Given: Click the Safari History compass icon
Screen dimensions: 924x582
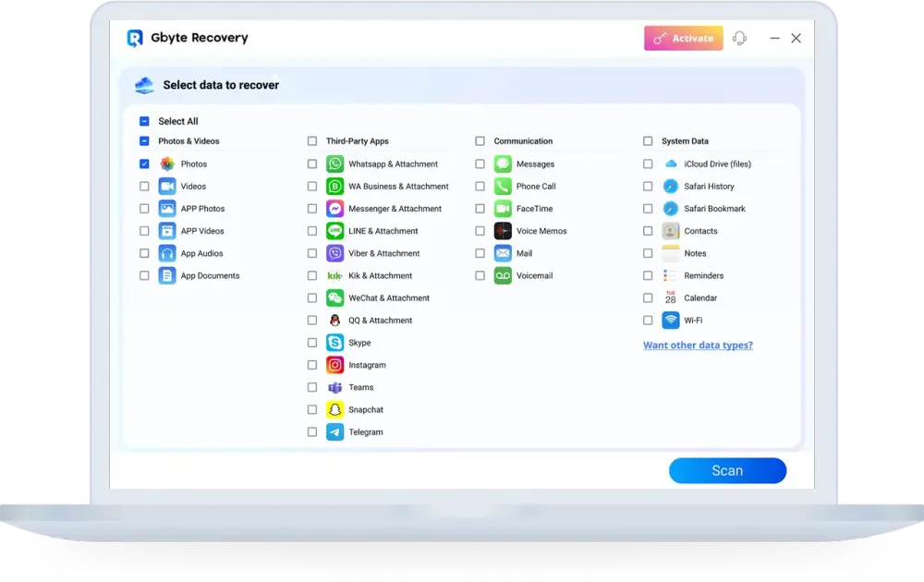Looking at the screenshot, I should (x=671, y=186).
